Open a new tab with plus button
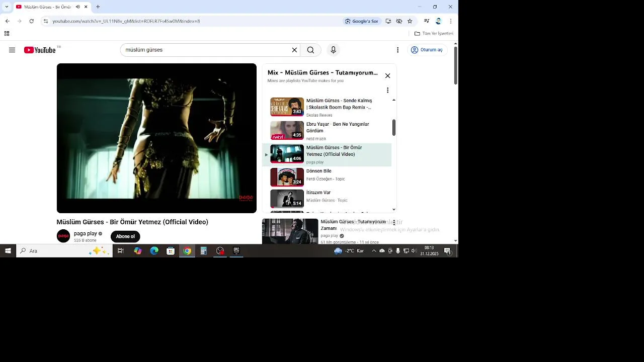The width and height of the screenshot is (644, 362). 98,7
